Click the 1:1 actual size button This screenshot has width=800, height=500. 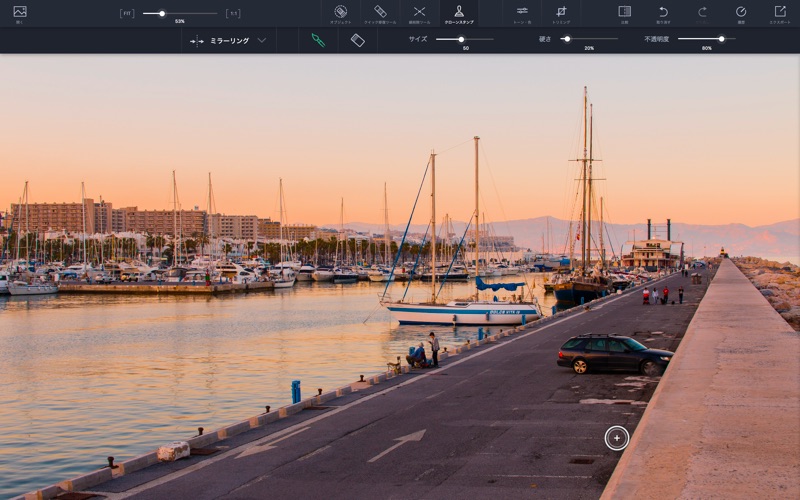coord(232,13)
